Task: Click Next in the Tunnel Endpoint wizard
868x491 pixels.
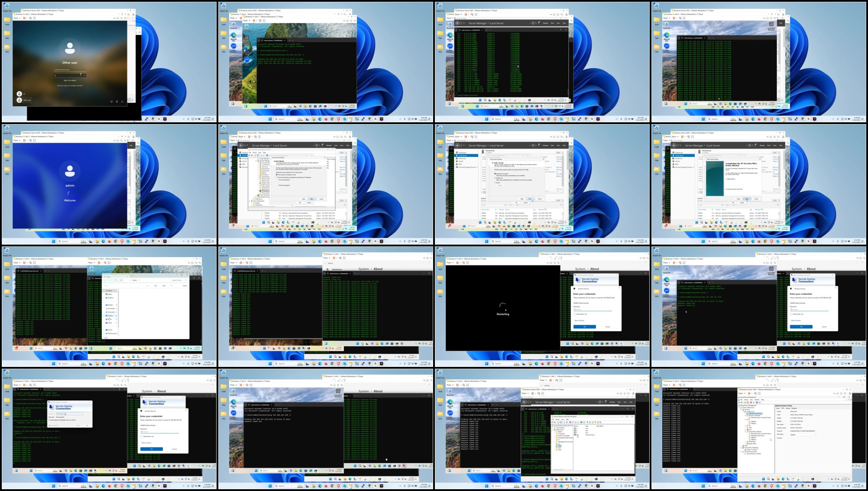Action: click(x=312, y=199)
